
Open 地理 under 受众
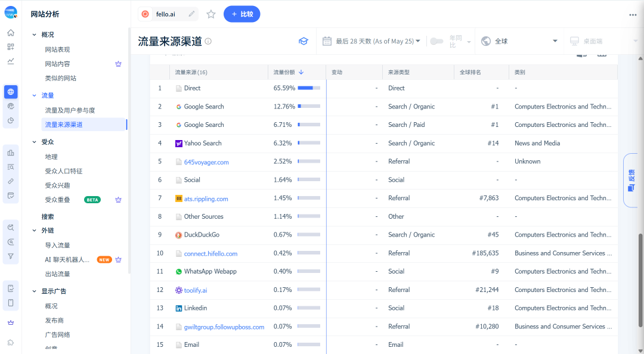51,157
